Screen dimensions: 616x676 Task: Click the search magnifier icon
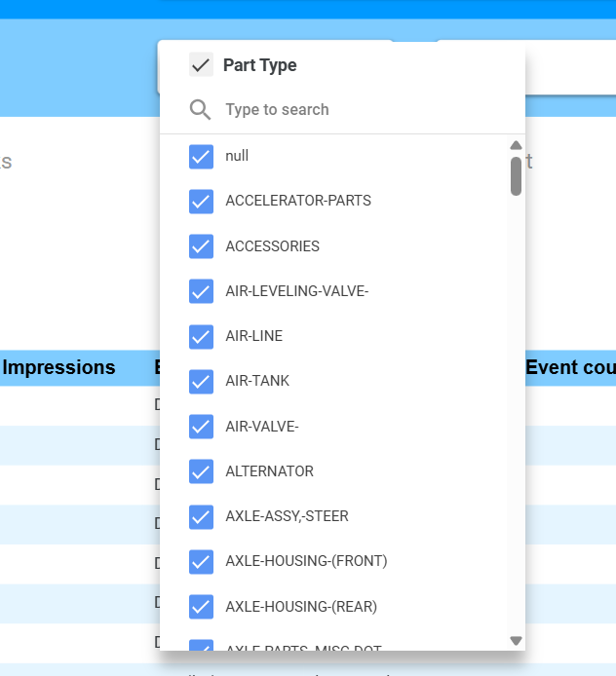pyautogui.click(x=201, y=109)
